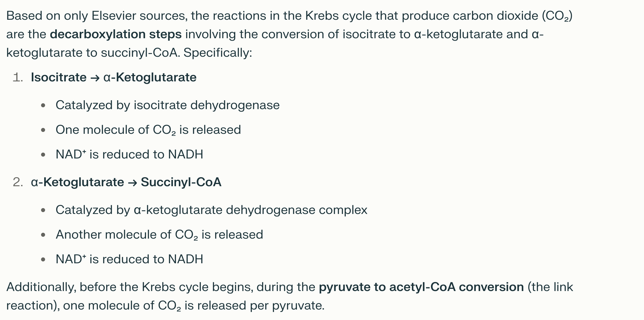Click the bullet dot before 'Catalyzed by isocitrate'
The height and width of the screenshot is (320, 644).
click(43, 105)
